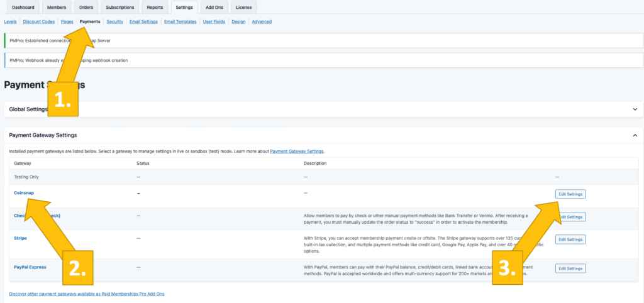
Task: Follow the Discover other payment gateways link
Action: click(x=87, y=294)
